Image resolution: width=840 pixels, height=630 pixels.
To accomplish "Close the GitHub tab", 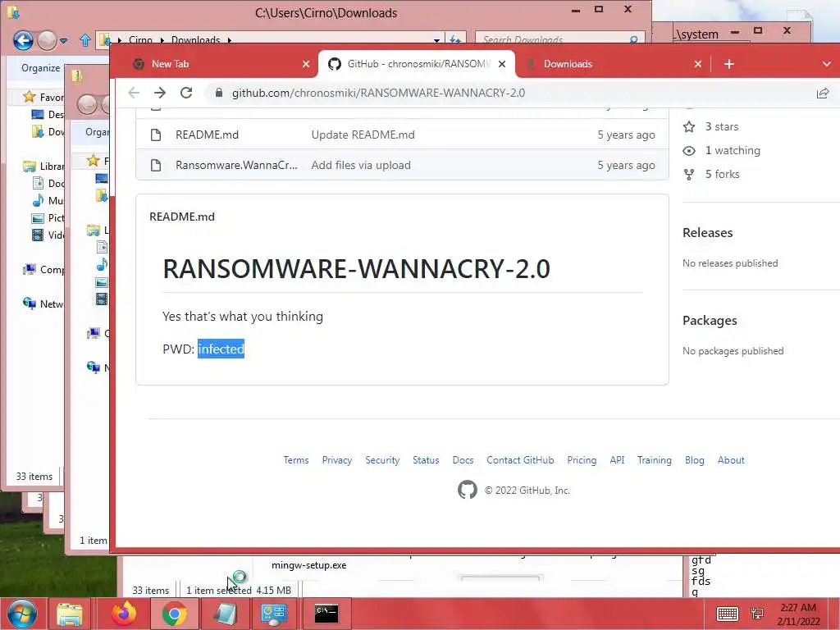I will [502, 64].
